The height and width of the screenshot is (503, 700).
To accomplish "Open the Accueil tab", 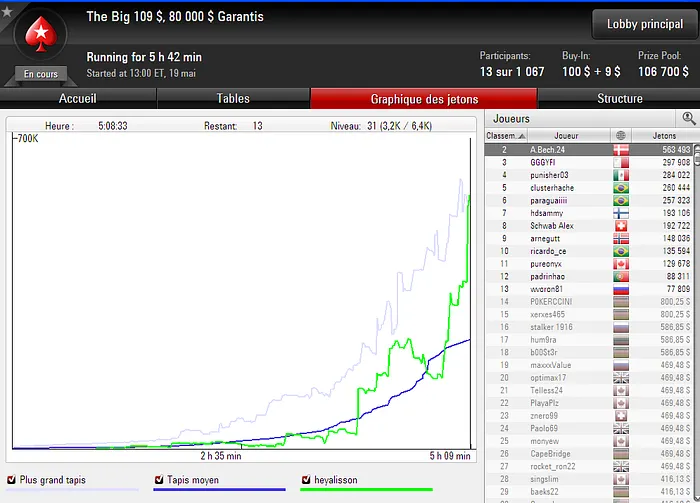I will (78, 99).
